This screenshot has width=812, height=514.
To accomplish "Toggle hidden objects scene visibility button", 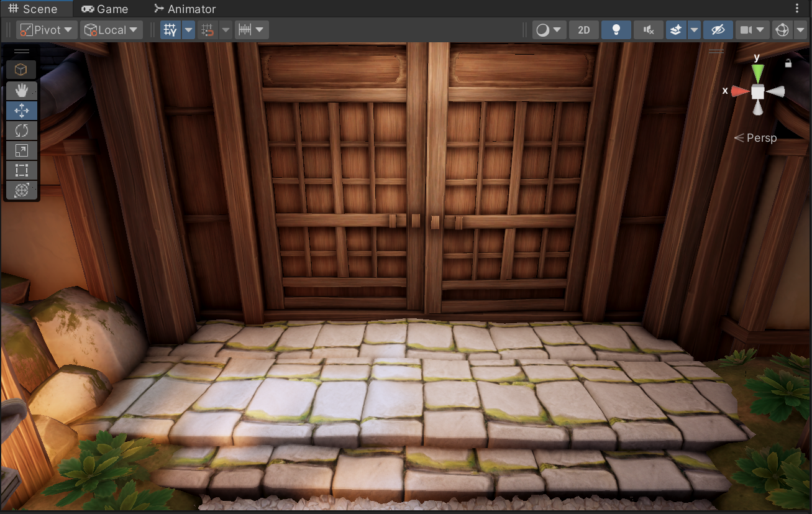I will 718,30.
